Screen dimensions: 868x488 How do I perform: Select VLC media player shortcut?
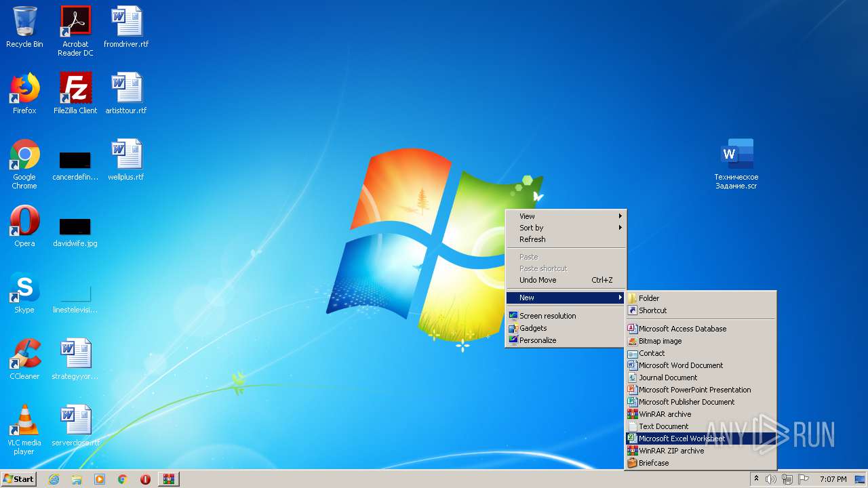(x=24, y=430)
